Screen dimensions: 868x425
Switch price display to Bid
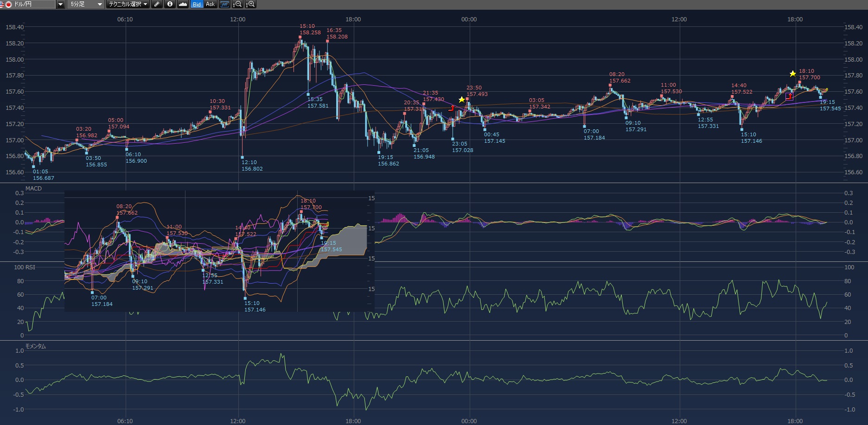(197, 4)
